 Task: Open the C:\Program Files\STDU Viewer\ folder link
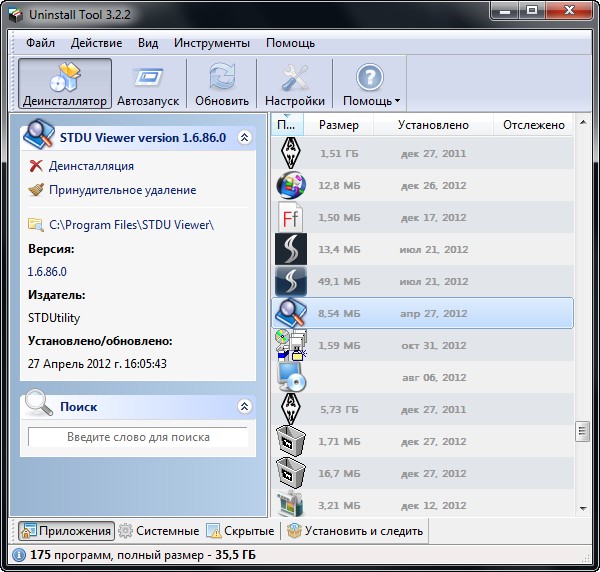click(131, 225)
